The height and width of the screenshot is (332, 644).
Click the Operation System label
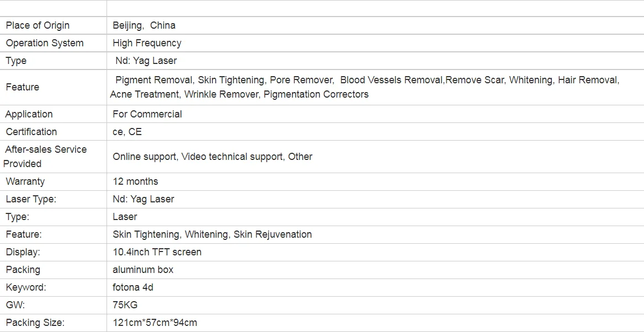(44, 43)
